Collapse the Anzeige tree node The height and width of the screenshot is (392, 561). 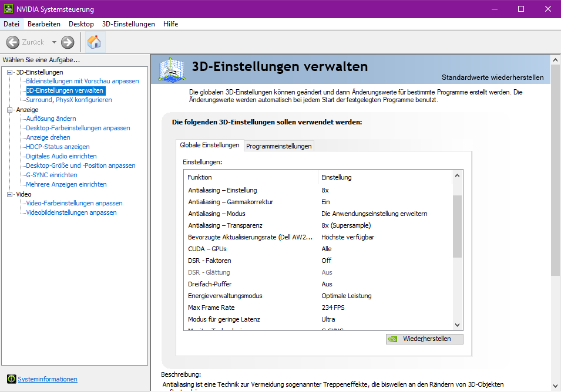click(9, 110)
